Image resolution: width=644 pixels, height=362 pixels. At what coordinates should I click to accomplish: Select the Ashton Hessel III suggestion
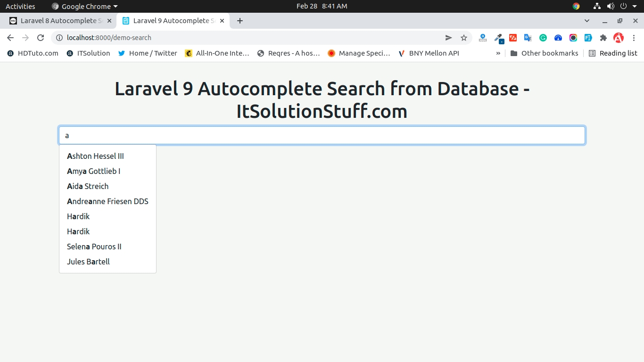pos(95,156)
